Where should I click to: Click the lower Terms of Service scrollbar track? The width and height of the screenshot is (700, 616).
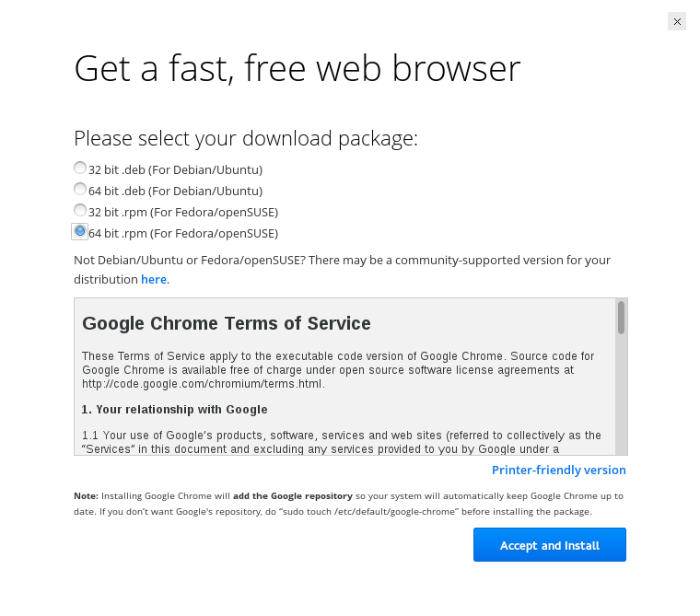(622, 405)
